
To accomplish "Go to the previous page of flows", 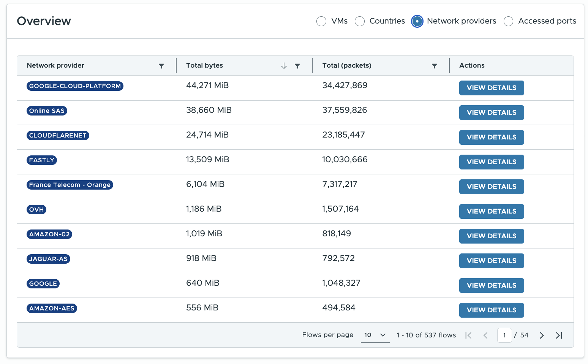I will coord(485,335).
